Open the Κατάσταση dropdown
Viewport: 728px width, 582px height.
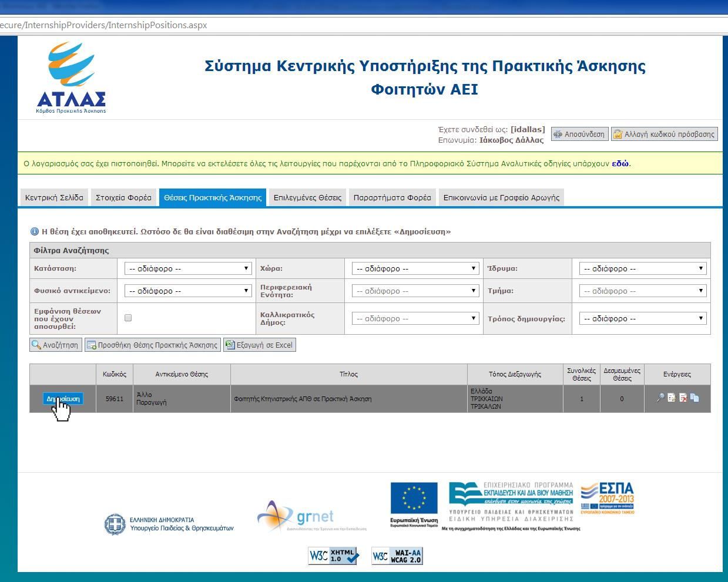(188, 268)
